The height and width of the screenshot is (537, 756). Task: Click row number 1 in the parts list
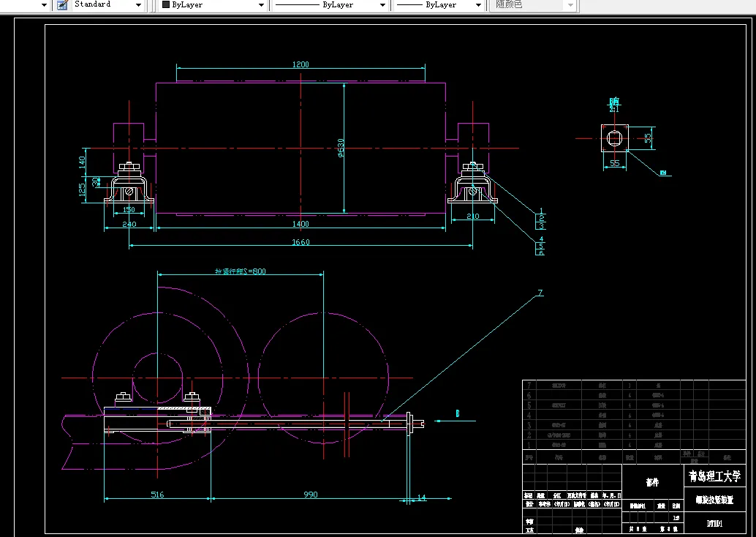point(529,446)
